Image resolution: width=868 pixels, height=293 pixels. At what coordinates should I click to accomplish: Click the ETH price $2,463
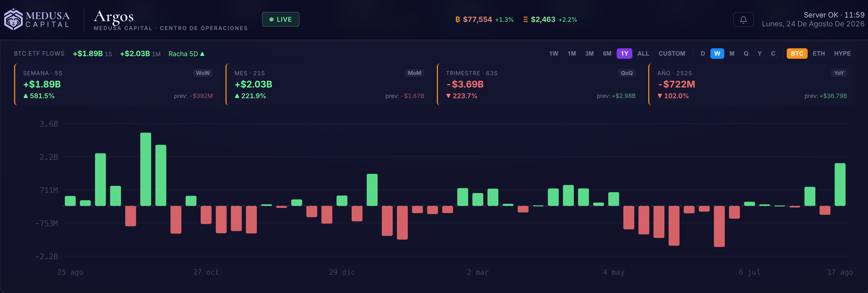pos(543,20)
